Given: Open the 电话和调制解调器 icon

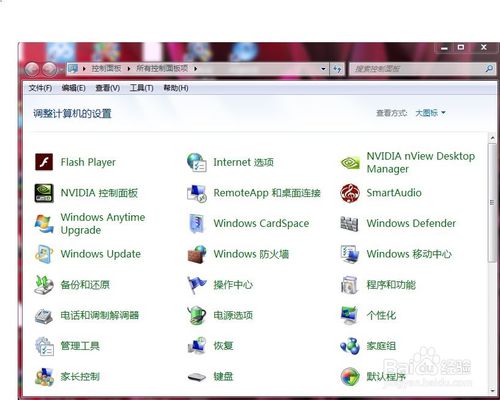Looking at the screenshot, I should click(x=44, y=316).
